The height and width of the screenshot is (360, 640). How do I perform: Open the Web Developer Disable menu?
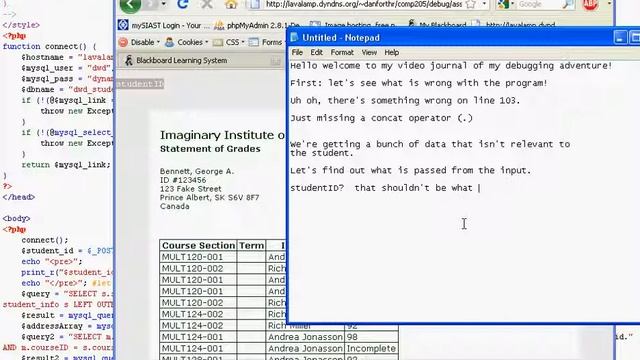(139, 42)
